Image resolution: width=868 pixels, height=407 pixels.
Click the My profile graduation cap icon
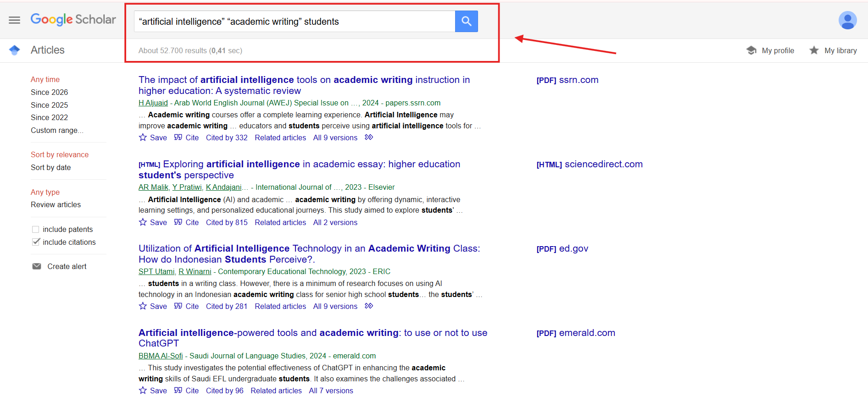751,50
